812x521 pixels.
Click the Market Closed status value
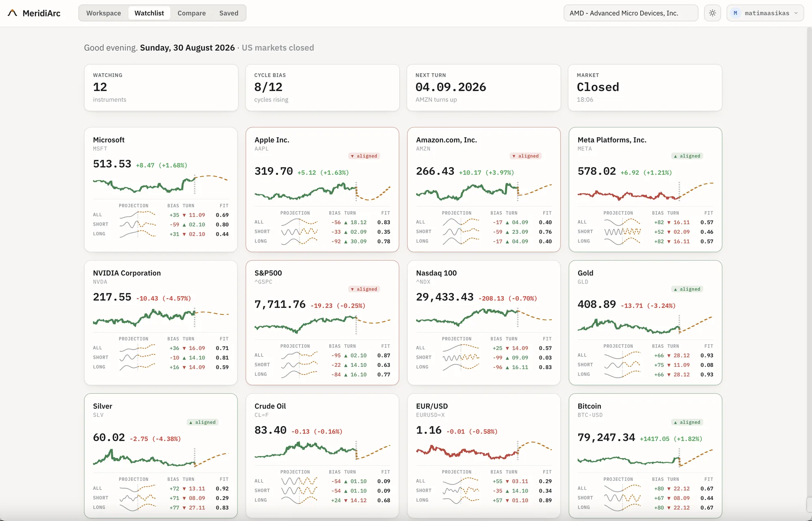pos(598,87)
